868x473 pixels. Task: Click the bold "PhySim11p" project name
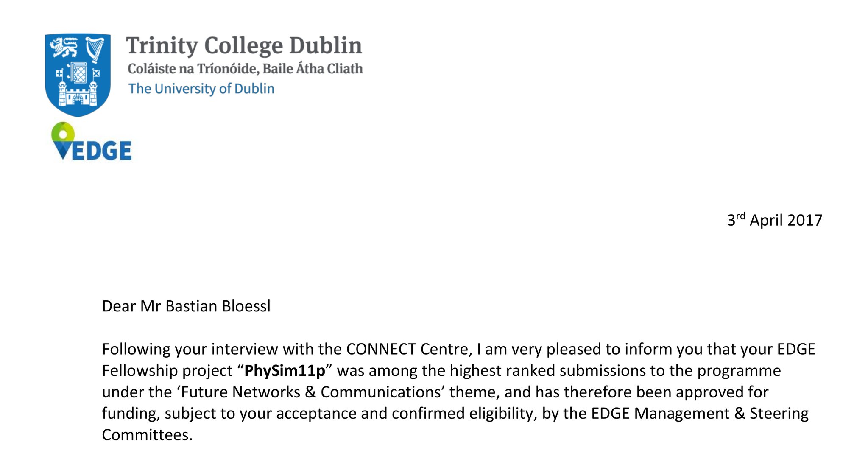(x=285, y=371)
